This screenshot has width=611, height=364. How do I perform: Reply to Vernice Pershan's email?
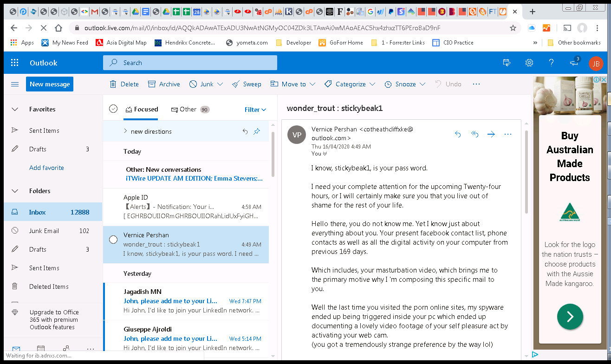tap(458, 134)
